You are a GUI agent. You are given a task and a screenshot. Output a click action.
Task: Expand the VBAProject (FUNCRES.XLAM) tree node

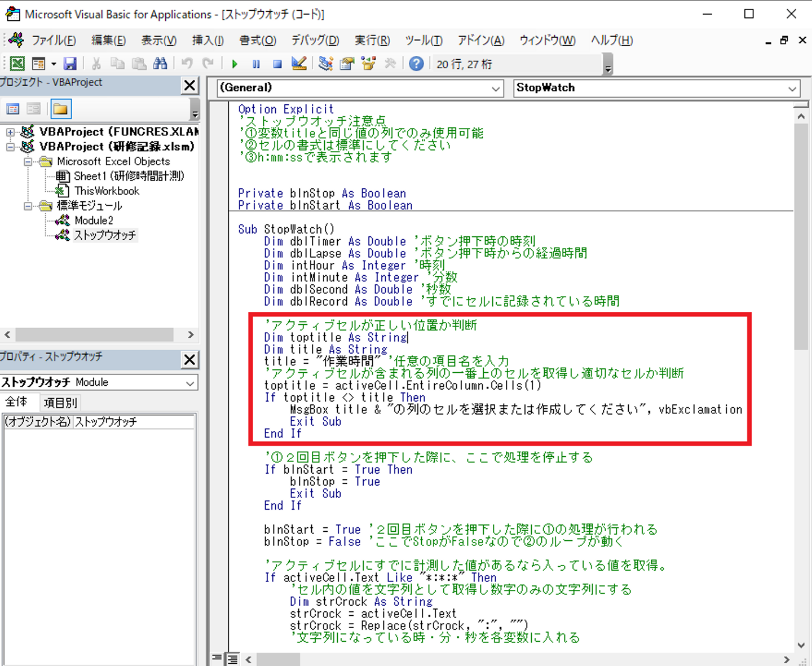click(x=10, y=132)
